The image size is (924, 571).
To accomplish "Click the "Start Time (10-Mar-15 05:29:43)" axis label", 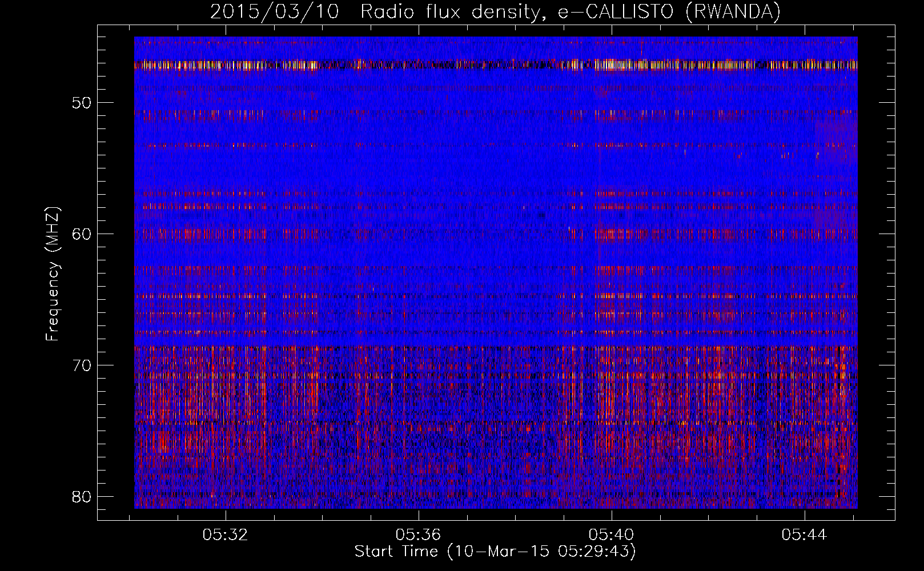I will (x=495, y=552).
